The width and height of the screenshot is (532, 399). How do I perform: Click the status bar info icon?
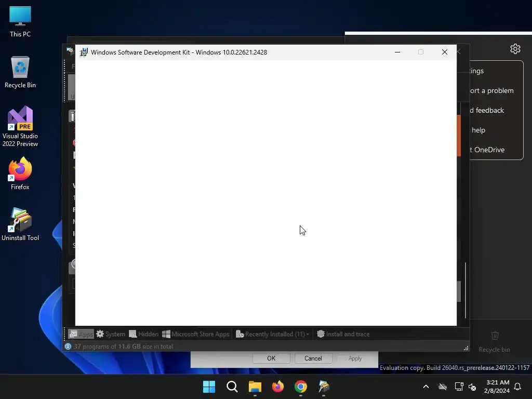[68, 347]
